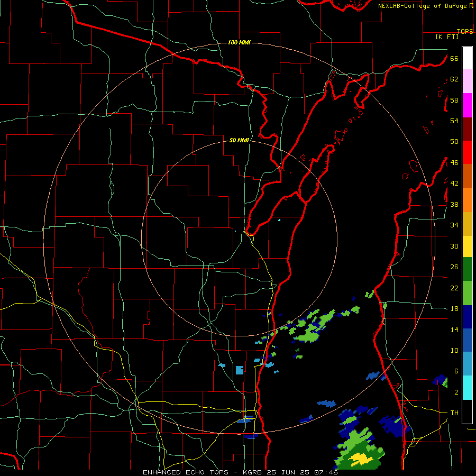Click the light green 22 kft legend swatch
This screenshot has height=476, width=476.
[467, 293]
